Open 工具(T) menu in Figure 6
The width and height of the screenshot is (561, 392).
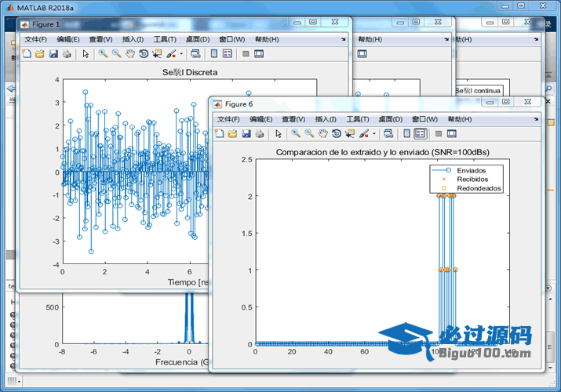(358, 119)
